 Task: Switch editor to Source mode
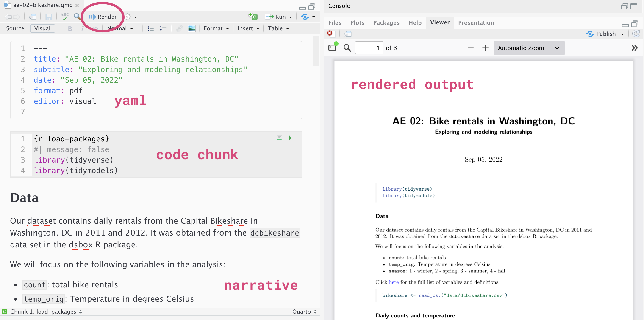(x=15, y=28)
